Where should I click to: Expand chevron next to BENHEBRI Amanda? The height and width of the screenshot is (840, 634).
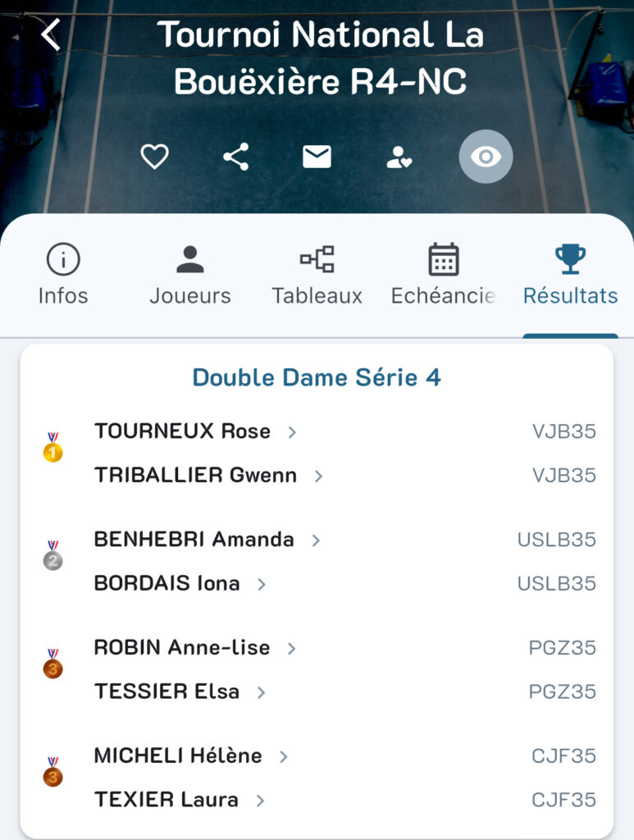tap(316, 541)
